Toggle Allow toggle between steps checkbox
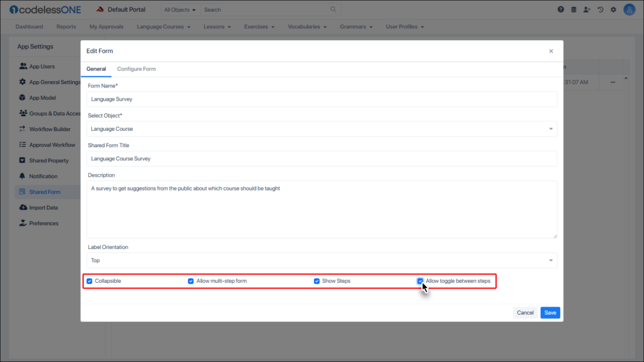The width and height of the screenshot is (644, 362). pyautogui.click(x=420, y=281)
